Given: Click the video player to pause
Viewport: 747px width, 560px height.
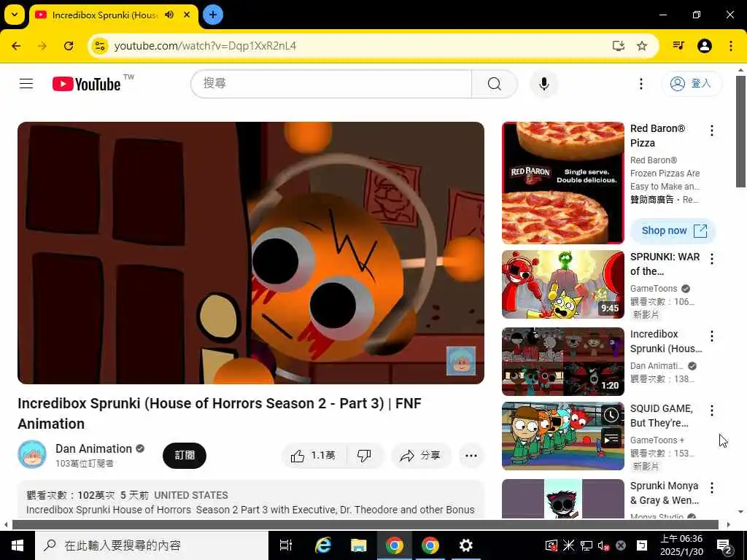Looking at the screenshot, I should click(x=251, y=253).
